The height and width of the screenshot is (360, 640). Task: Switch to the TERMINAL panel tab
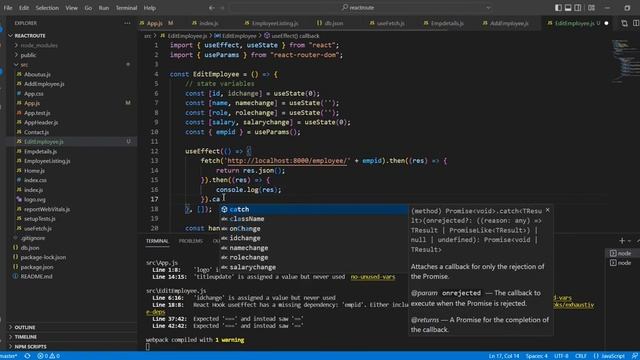point(157,241)
